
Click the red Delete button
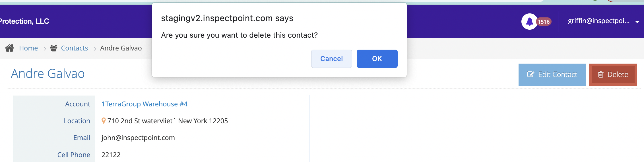(x=613, y=75)
